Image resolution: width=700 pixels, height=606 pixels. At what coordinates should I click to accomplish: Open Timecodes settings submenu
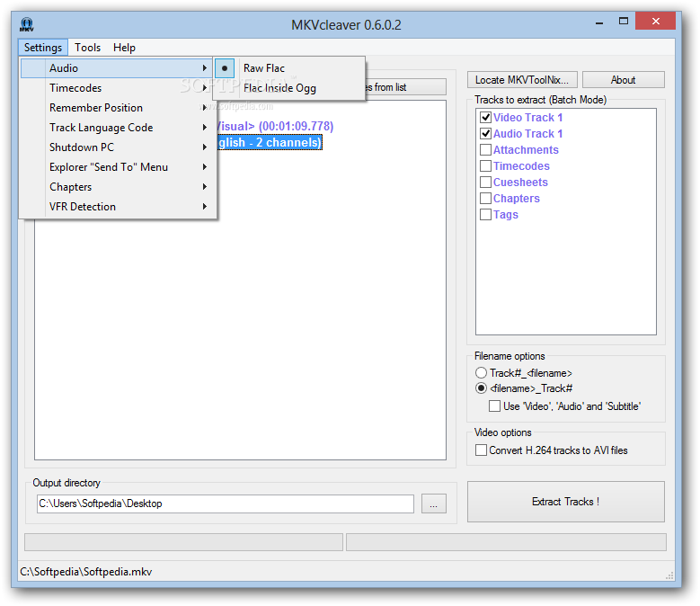[117, 88]
